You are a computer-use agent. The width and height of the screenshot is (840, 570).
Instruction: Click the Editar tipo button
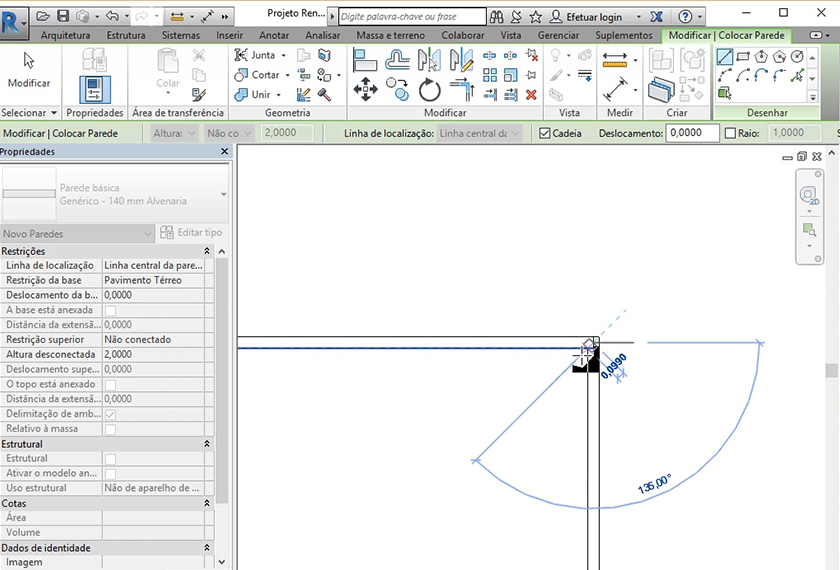(x=192, y=233)
